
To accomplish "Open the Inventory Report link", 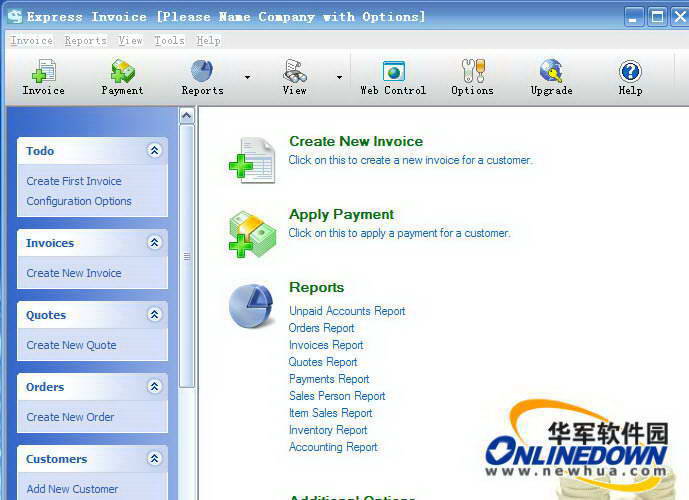I will click(x=328, y=430).
